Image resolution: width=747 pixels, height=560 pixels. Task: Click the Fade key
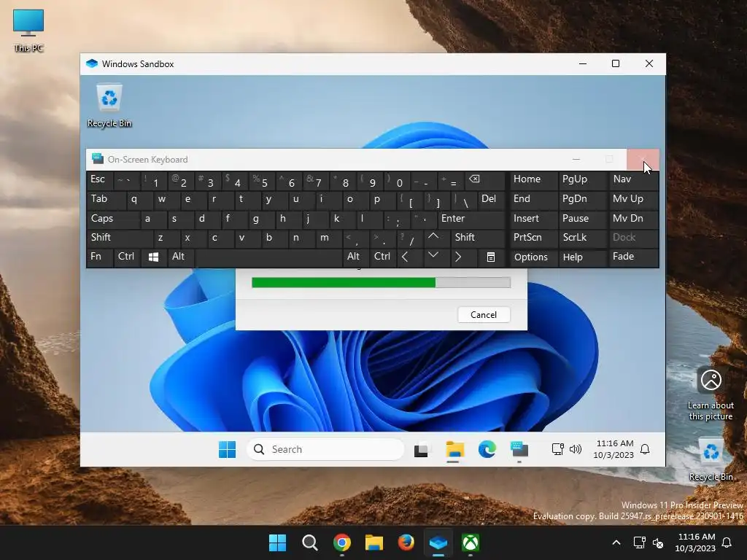pyautogui.click(x=634, y=257)
